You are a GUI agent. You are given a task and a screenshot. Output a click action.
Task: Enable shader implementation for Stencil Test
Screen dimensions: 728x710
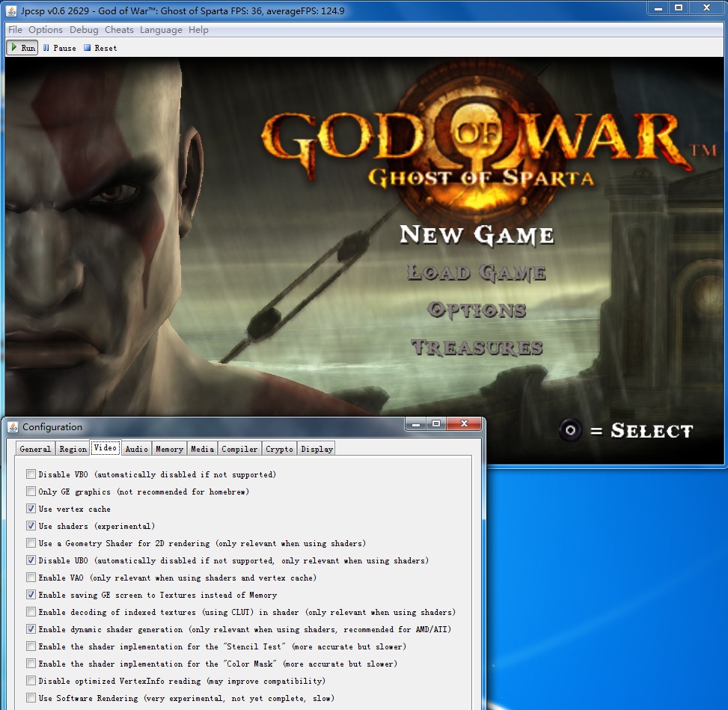[31, 646]
